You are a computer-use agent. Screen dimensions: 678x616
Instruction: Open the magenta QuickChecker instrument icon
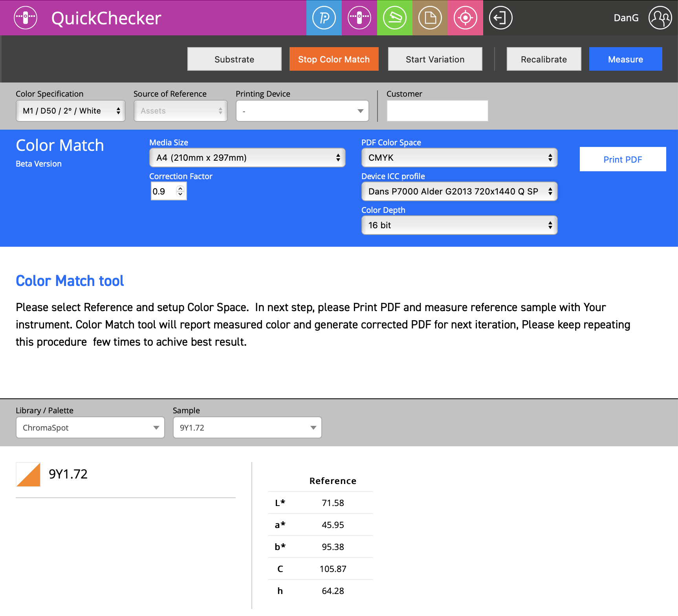pyautogui.click(x=359, y=18)
